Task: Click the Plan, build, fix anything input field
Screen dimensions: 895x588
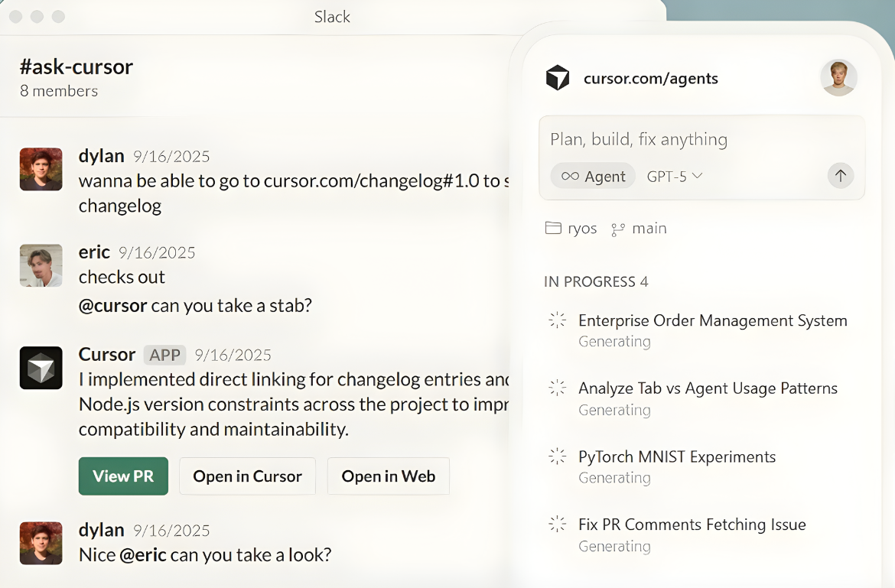Action: [638, 139]
